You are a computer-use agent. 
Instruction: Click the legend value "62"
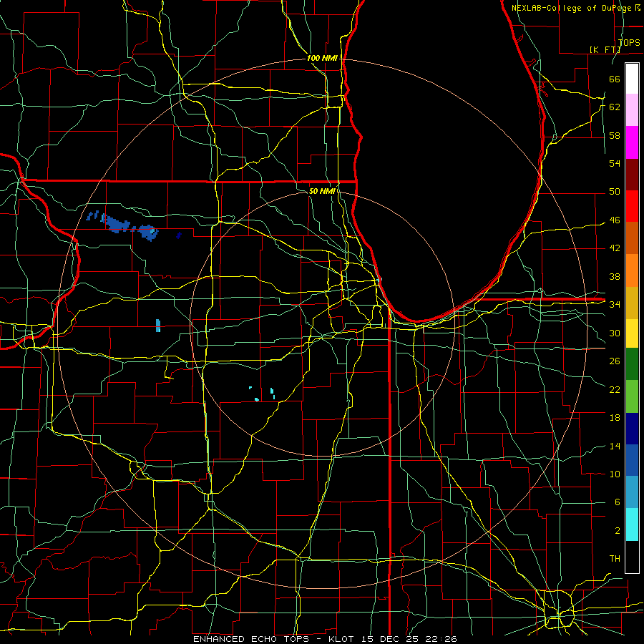tap(615, 107)
